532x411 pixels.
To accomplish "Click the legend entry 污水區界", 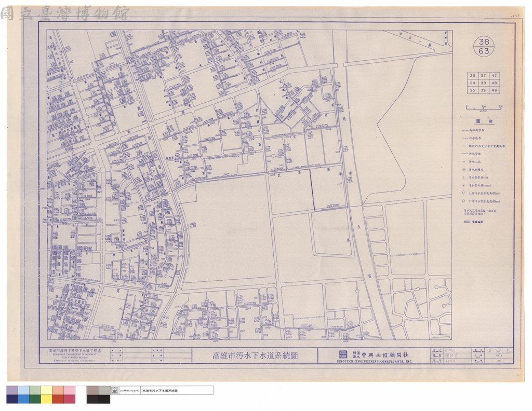I will click(x=475, y=138).
